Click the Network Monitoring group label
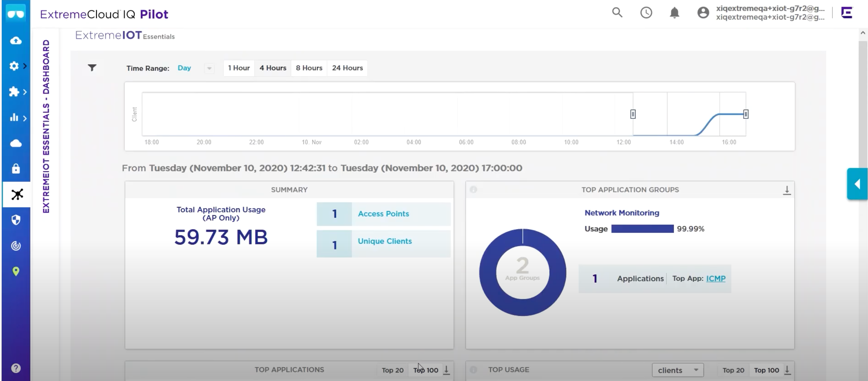The height and width of the screenshot is (381, 868). pos(622,213)
